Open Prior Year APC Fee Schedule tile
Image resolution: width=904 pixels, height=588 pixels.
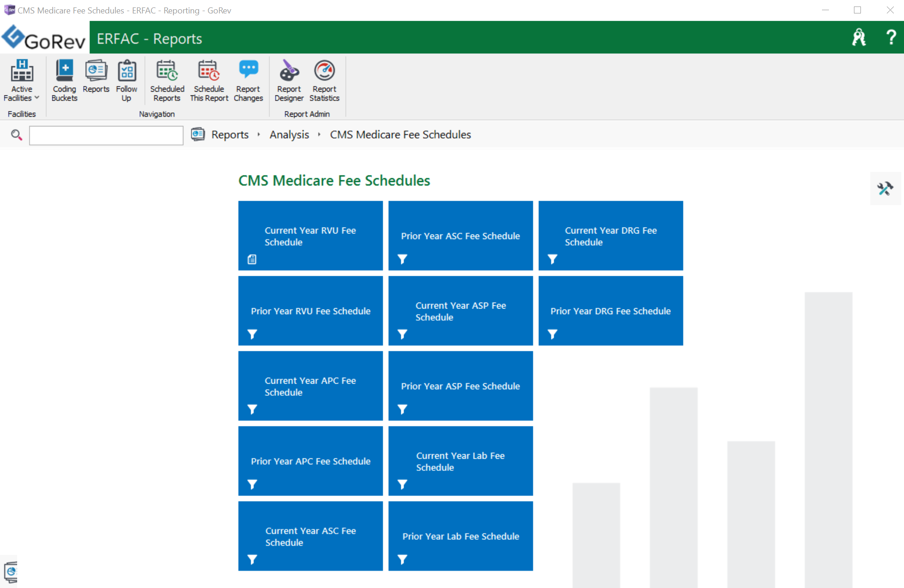point(310,461)
